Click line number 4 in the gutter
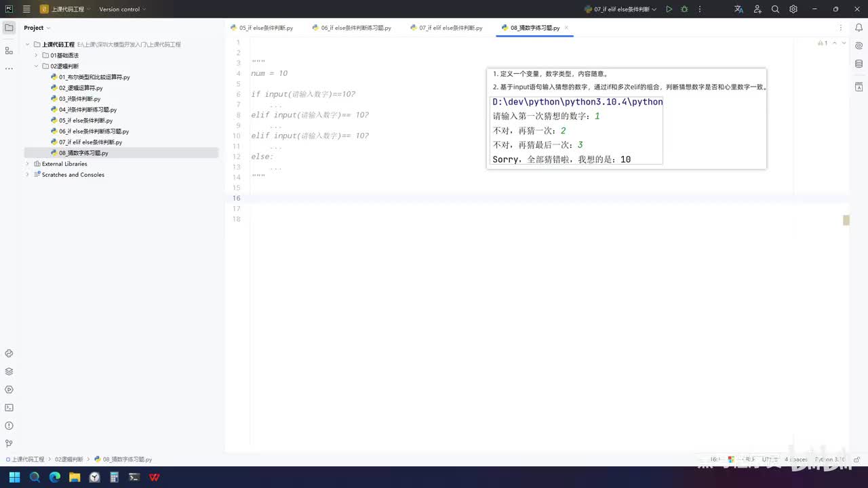Viewport: 868px width, 488px height. point(238,73)
